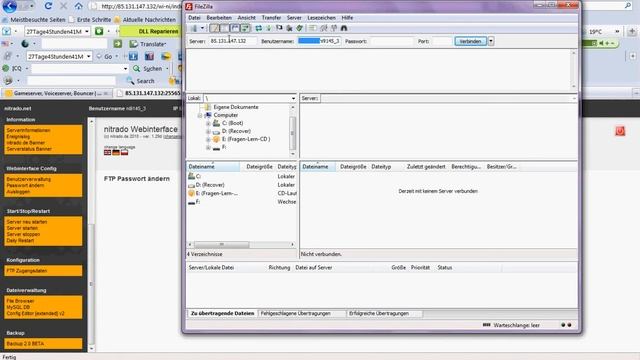
Task: Sort server list by Zuletzt geändert column
Action: pos(426,167)
